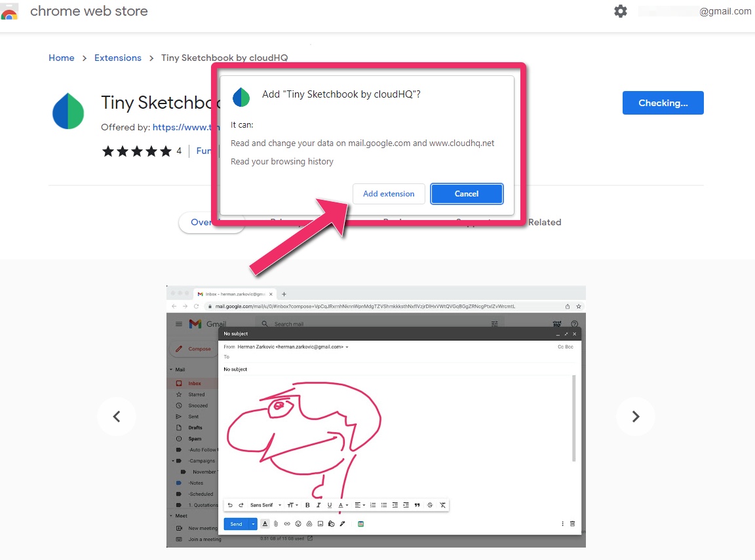Viewport: 755px width, 560px height.
Task: Open the align dropdown in preview toolbar
Action: click(x=360, y=505)
